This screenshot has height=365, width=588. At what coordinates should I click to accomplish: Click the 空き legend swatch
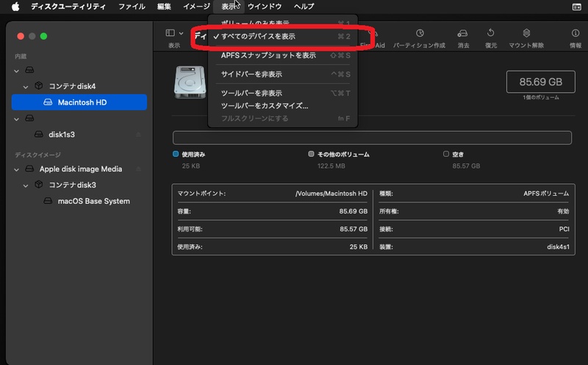pos(446,154)
